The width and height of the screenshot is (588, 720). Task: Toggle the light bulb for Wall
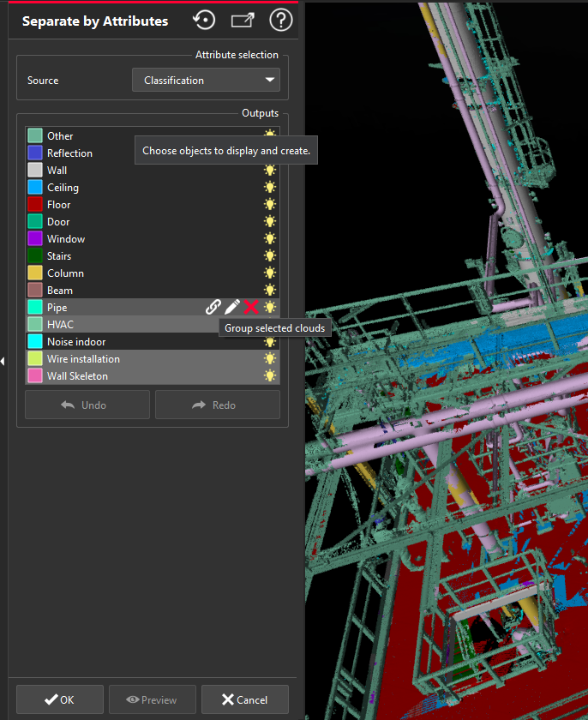coord(270,170)
